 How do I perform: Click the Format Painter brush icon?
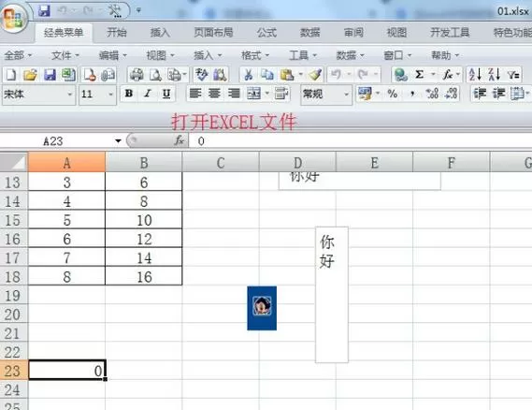coord(315,75)
